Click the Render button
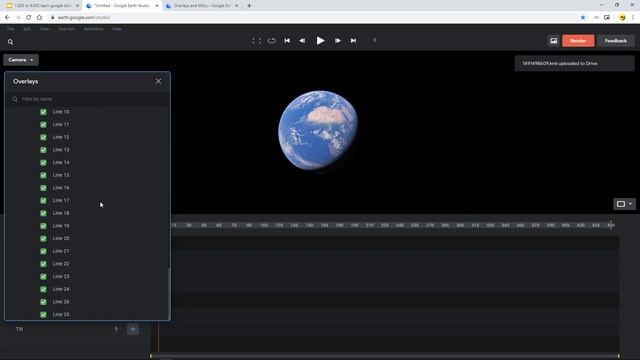The height and width of the screenshot is (360, 640). pyautogui.click(x=578, y=41)
